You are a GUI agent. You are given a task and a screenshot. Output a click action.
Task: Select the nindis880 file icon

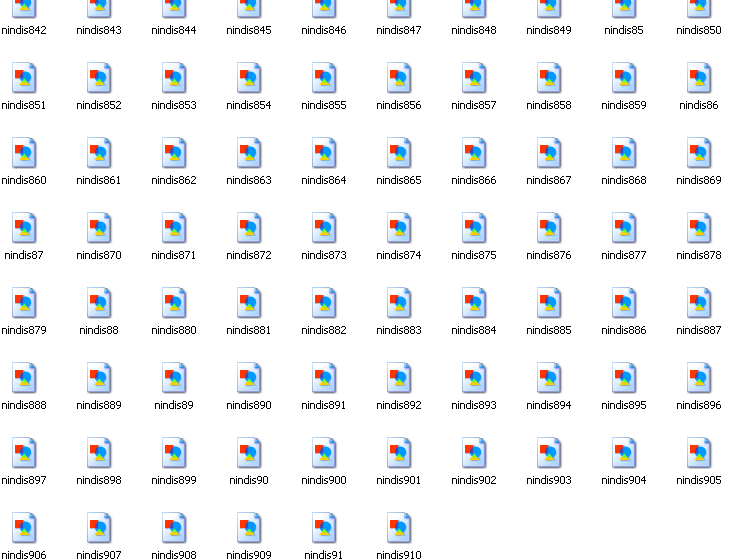coord(174,303)
